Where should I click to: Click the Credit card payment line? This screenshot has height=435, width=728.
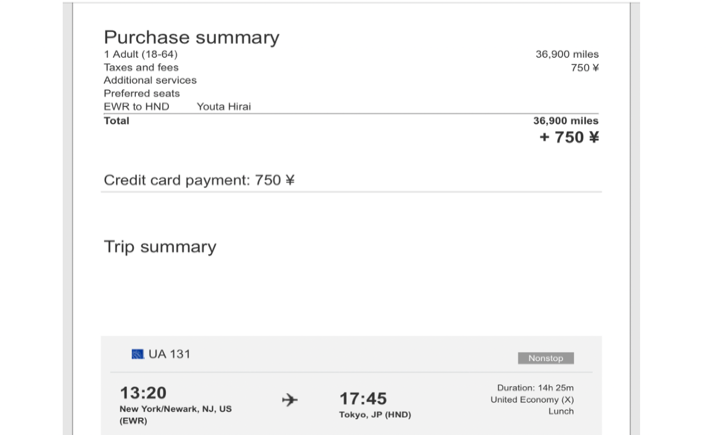[199, 180]
